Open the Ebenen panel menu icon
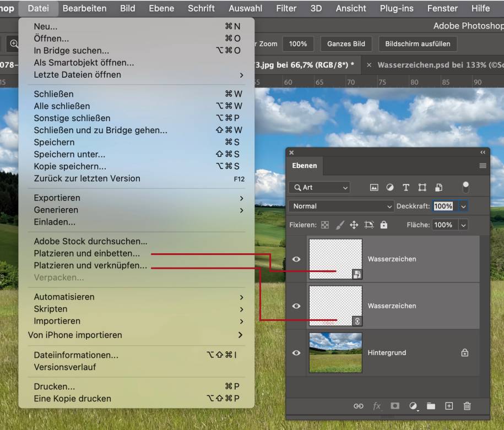The height and width of the screenshot is (430, 504). (x=483, y=166)
